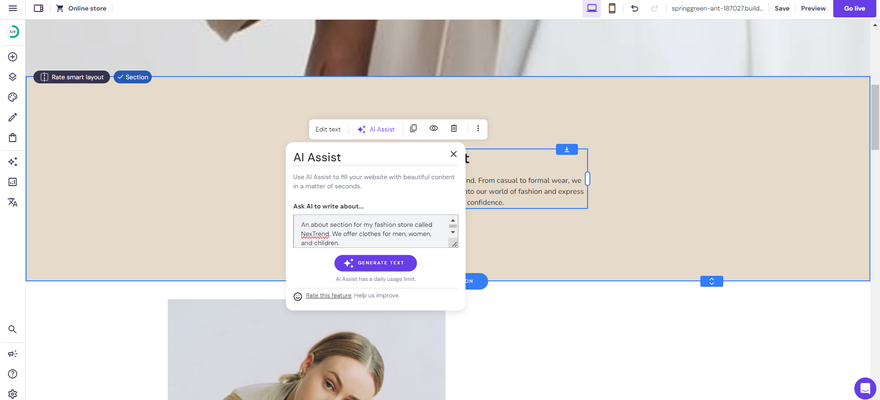Screen dimensions: 880x400
Task: Select the Section label tag
Action: click(132, 77)
